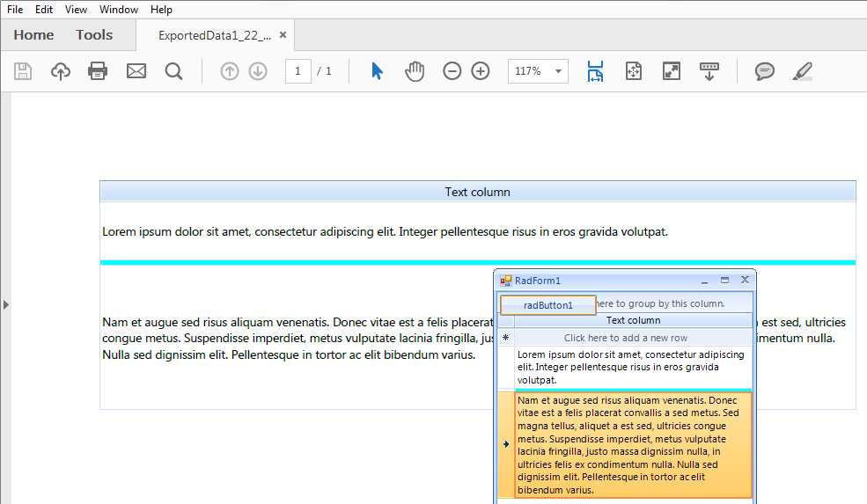Click new row asterisk indicator in grid
The image size is (867, 504).
[x=506, y=338]
